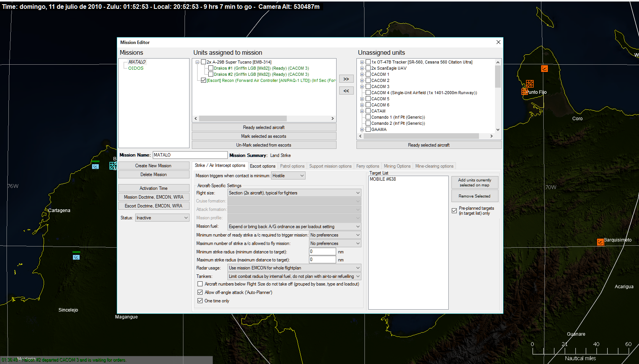Select the OIDOS mission in Missions list
639x364 pixels.
coord(136,68)
